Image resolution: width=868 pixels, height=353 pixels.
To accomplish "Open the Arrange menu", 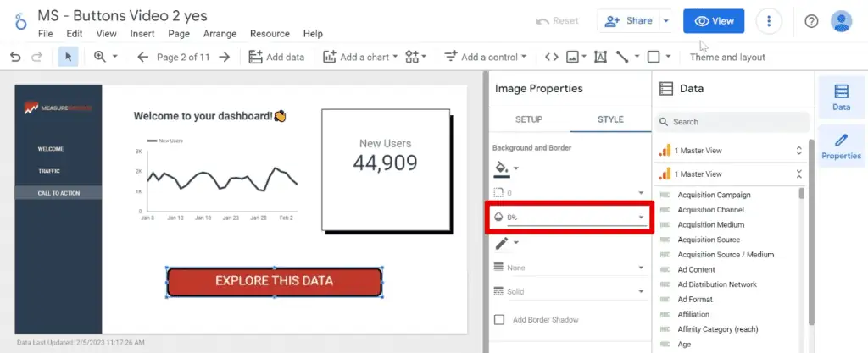I will (220, 34).
